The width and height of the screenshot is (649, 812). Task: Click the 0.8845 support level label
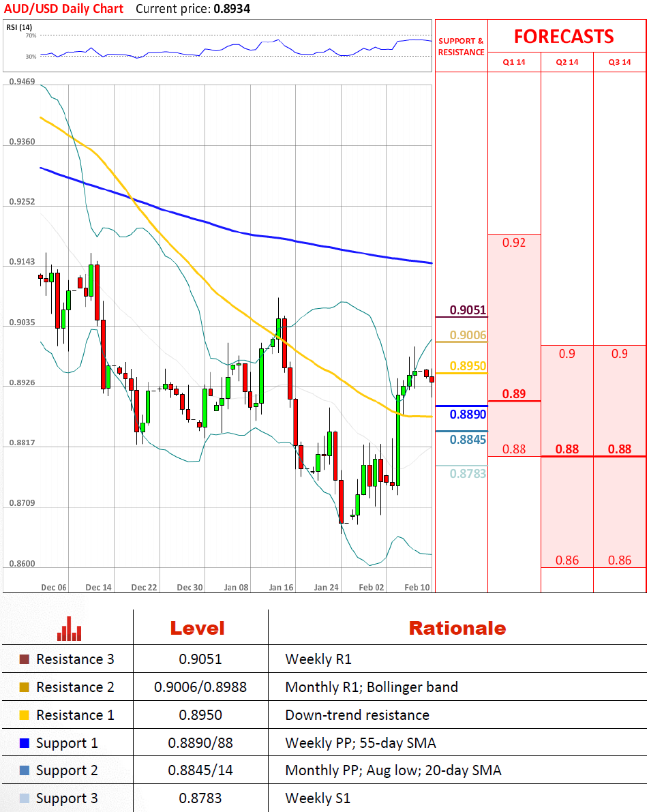click(468, 440)
